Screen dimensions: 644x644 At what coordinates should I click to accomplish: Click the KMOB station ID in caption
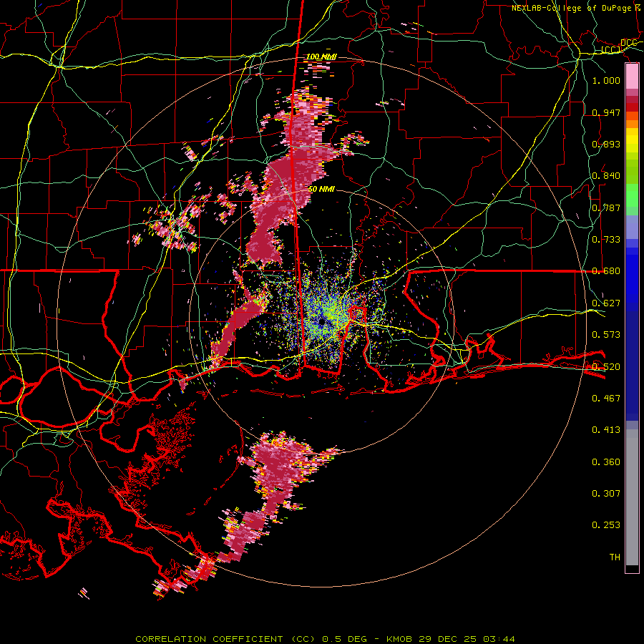click(x=400, y=639)
